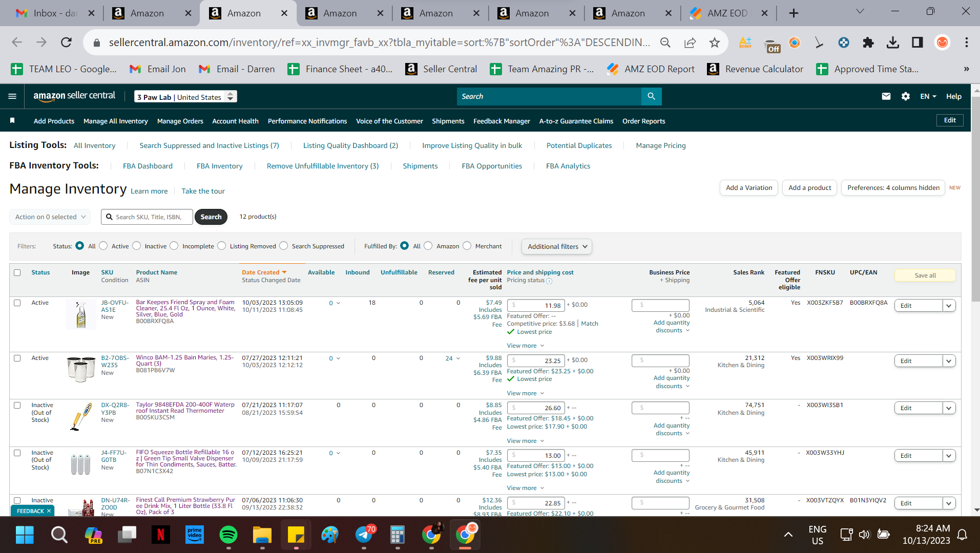Click the Taylor Thermometer product thumbnail
The height and width of the screenshot is (553, 980).
coord(81,417)
